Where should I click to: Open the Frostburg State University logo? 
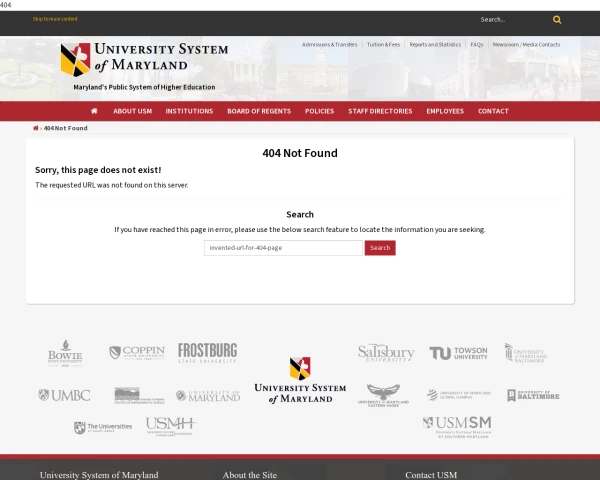(x=207, y=353)
